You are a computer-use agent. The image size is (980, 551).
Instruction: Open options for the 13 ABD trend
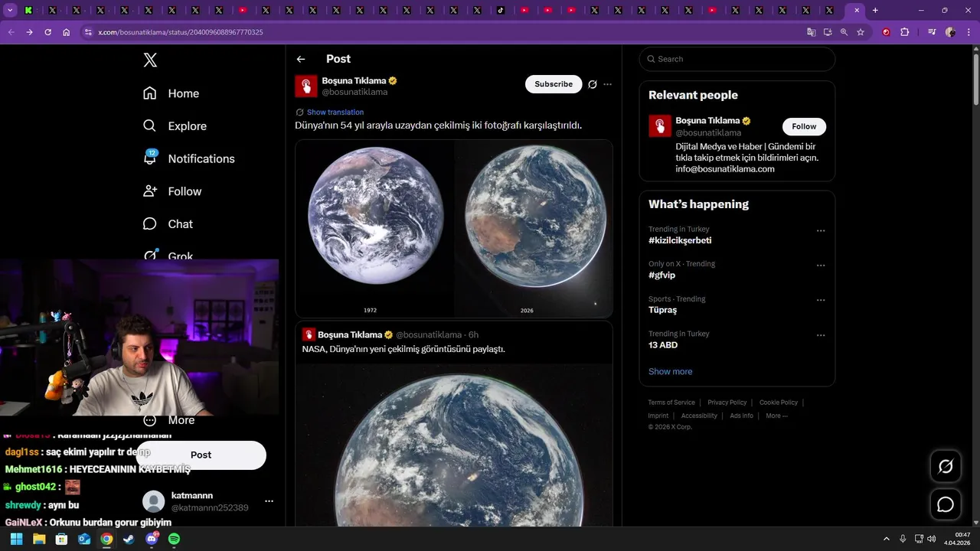pyautogui.click(x=821, y=335)
